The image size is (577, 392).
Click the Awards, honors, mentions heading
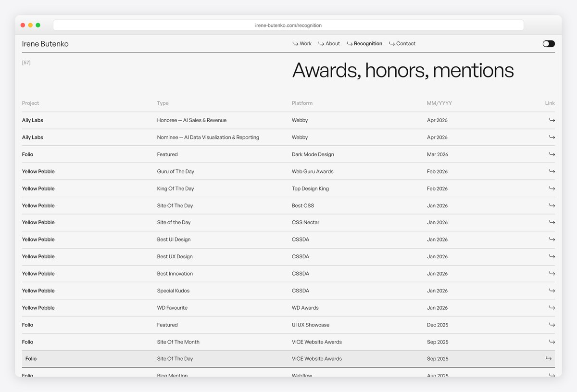click(403, 70)
